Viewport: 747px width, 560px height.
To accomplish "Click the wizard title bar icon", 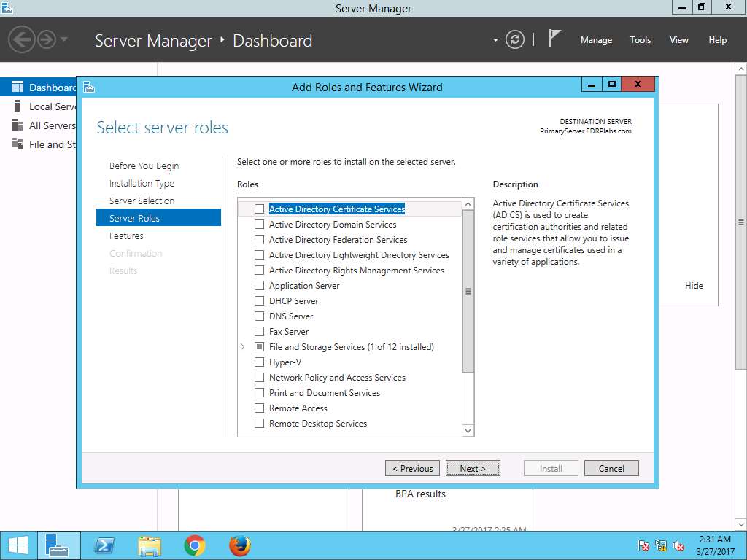I will [89, 87].
